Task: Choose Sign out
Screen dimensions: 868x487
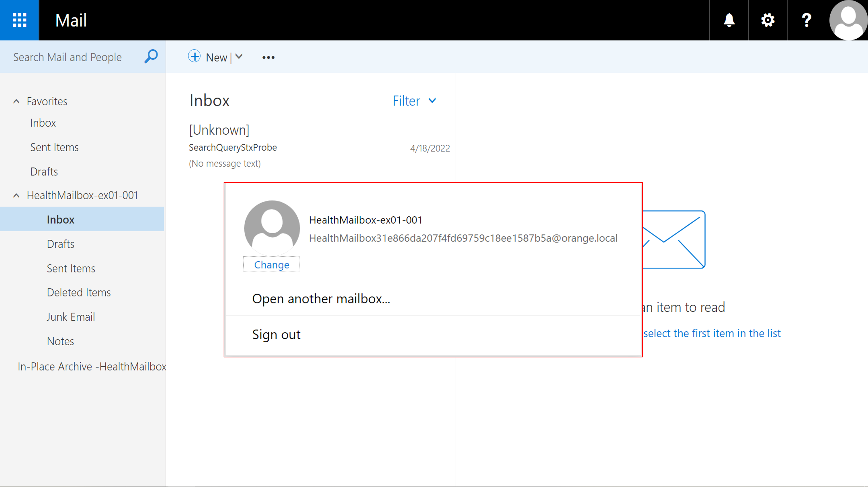Action: [x=276, y=335]
